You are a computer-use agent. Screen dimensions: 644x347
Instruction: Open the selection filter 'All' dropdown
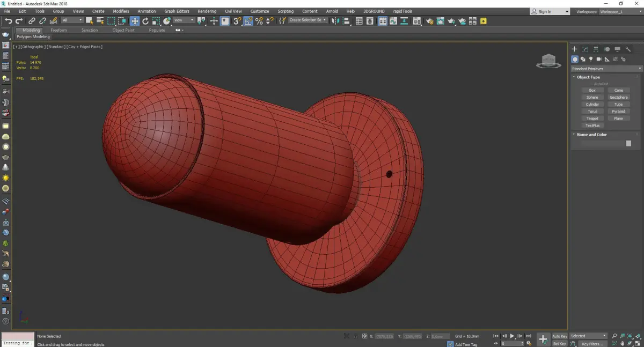point(72,20)
